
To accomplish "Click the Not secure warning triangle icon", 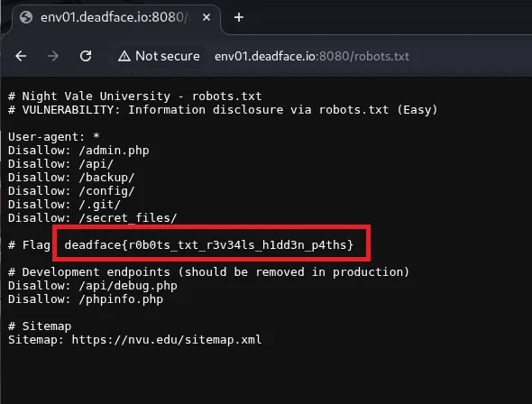I will point(124,56).
